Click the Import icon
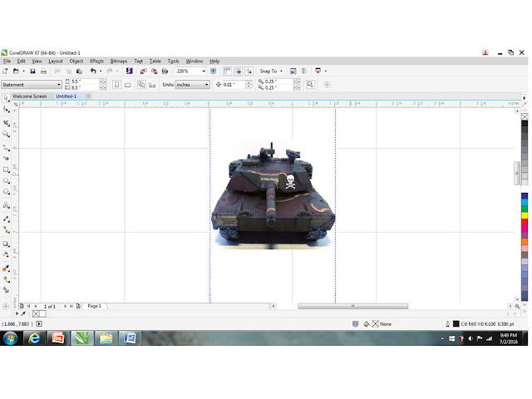Screen dimensions: 532x399 pos(143,71)
